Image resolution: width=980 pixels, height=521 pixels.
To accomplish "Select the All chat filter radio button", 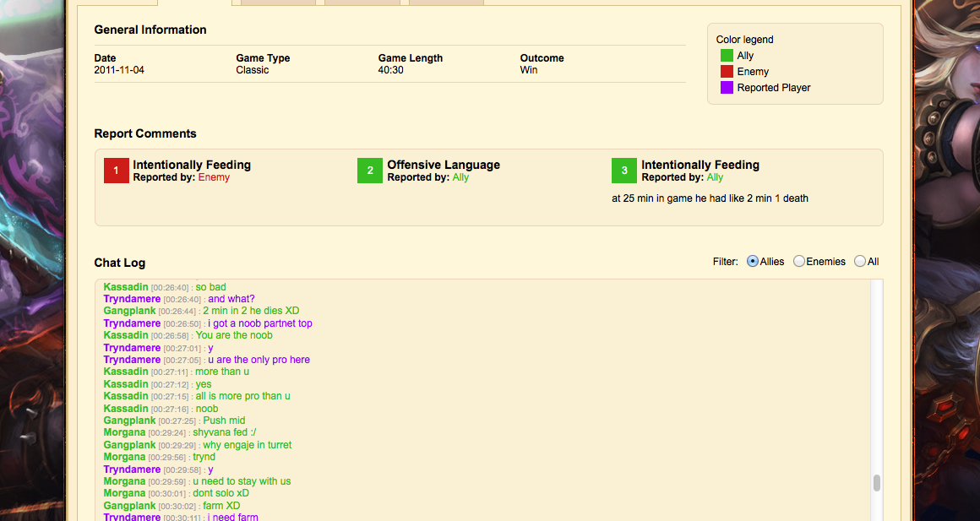I will click(860, 262).
